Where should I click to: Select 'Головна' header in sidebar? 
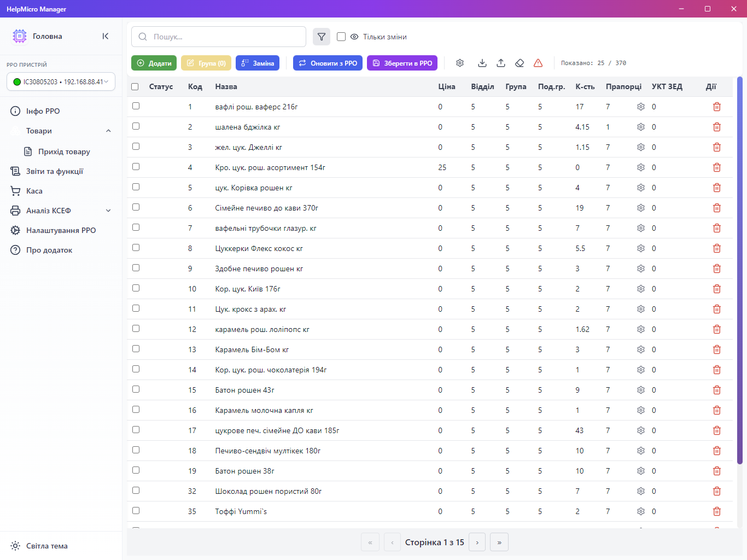click(48, 36)
